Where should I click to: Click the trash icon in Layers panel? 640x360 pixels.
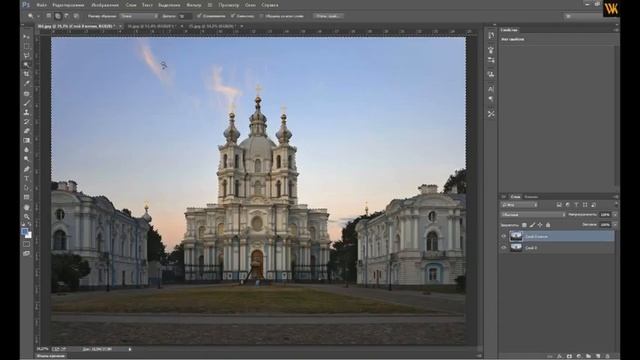click(608, 356)
